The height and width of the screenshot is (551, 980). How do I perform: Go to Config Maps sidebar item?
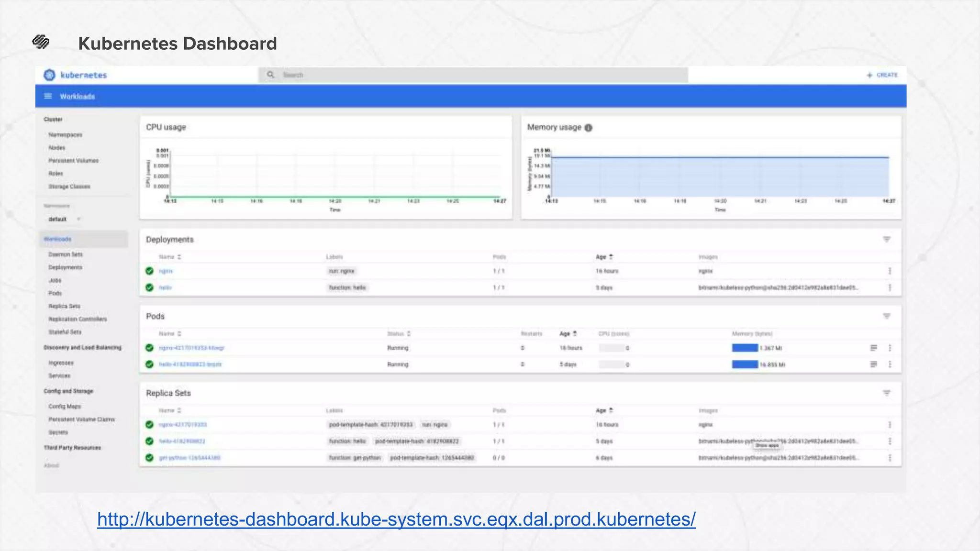[x=65, y=407]
